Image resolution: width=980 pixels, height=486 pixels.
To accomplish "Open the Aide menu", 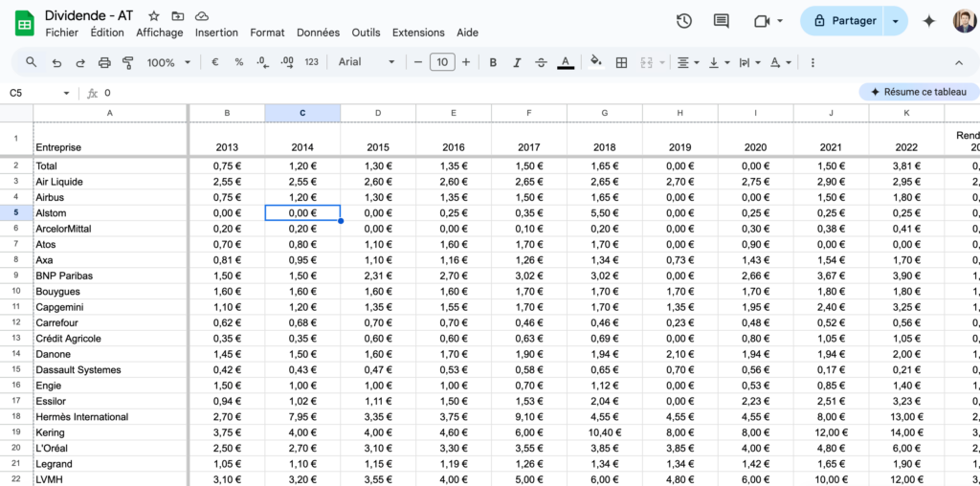I will 467,33.
